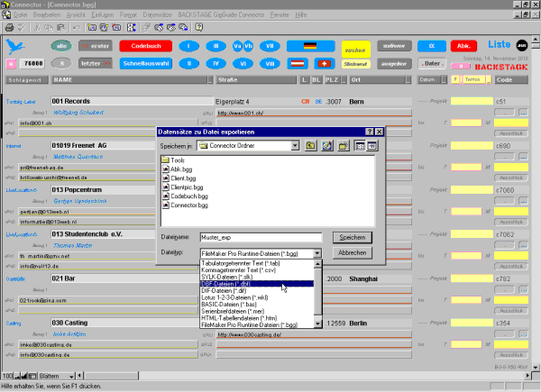
Task: Click the yellow Projekt field for 001 Records
Action: (472, 102)
